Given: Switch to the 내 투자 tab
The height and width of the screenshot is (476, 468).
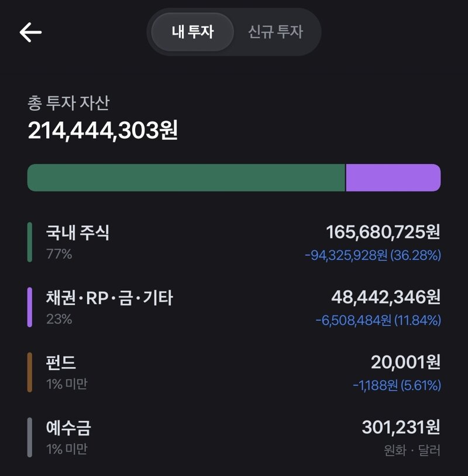Looking at the screenshot, I should (x=192, y=32).
